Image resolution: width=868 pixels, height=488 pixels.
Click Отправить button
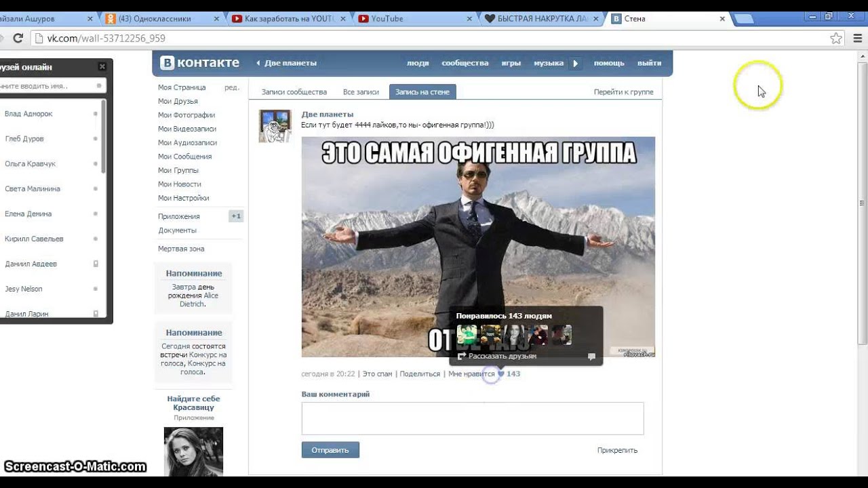[330, 450]
